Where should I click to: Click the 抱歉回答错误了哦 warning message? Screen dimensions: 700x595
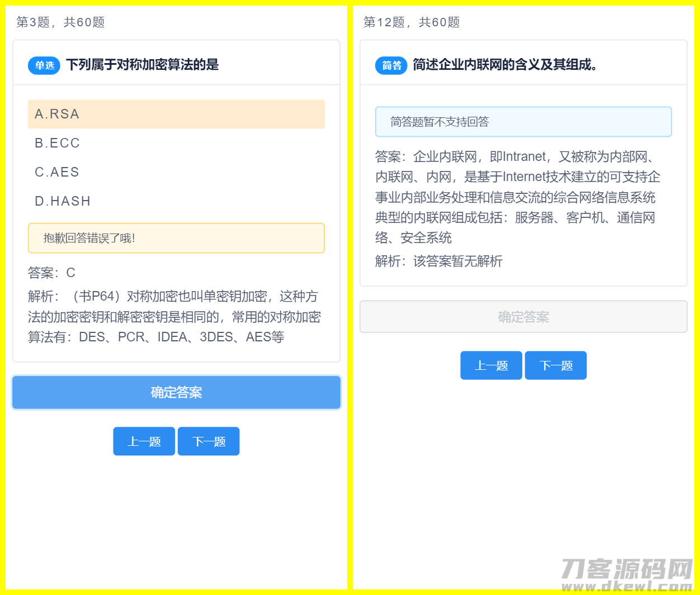coord(176,238)
